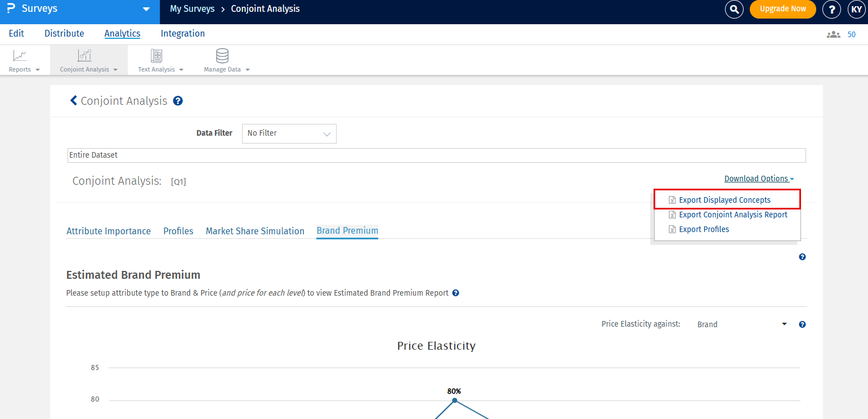Open the Text Analysis icon
Viewport: 868px width, 419px height.
pos(156,56)
